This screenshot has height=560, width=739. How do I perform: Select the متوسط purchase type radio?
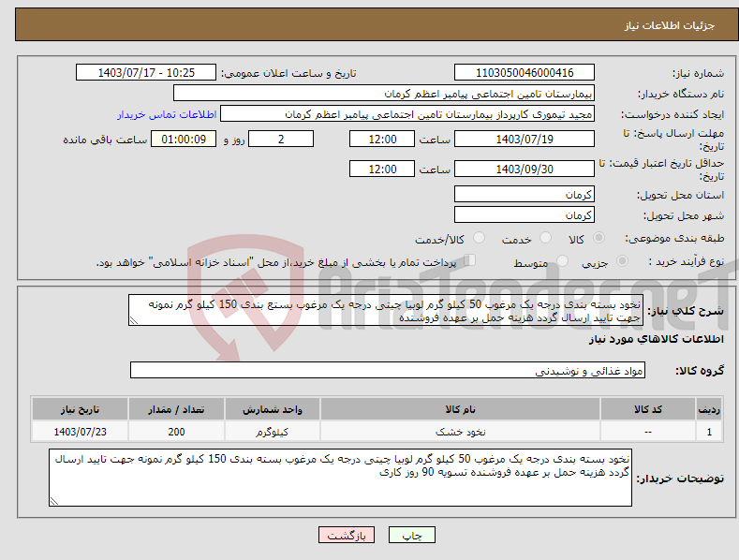coord(562,260)
